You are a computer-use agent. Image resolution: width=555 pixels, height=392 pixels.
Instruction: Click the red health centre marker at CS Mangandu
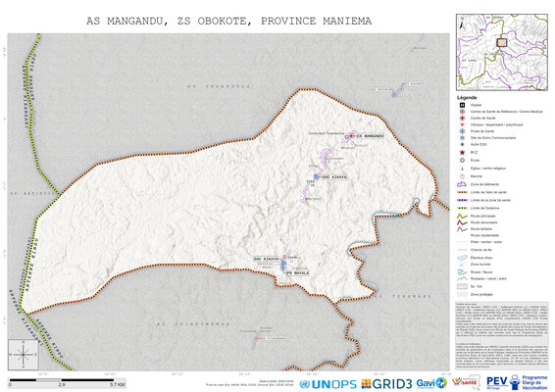[x=351, y=136]
